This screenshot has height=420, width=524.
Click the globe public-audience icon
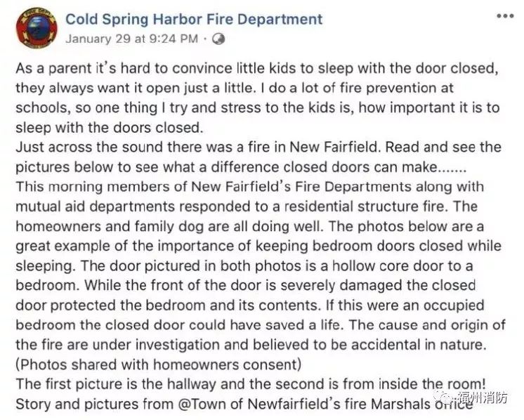pos(218,39)
